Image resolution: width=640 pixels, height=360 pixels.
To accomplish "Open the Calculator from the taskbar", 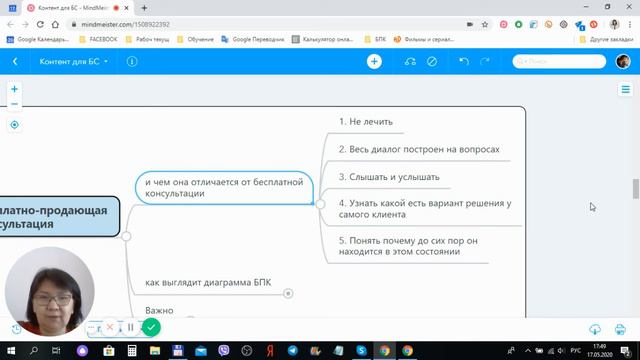I will pyautogui.click(x=131, y=351).
